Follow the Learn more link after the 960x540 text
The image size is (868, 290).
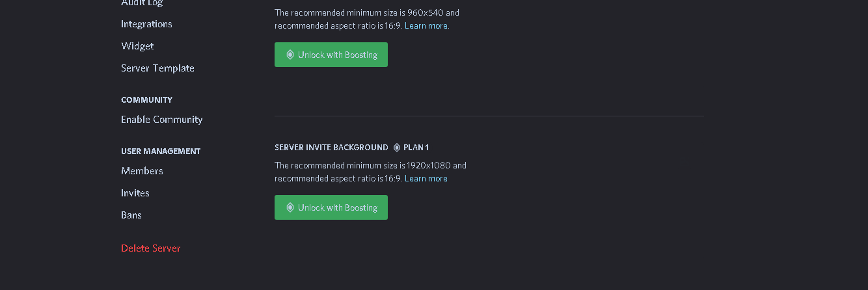[426, 26]
